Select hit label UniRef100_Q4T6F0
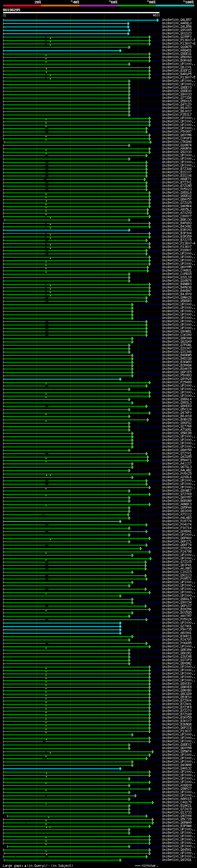 (x=177, y=412)
